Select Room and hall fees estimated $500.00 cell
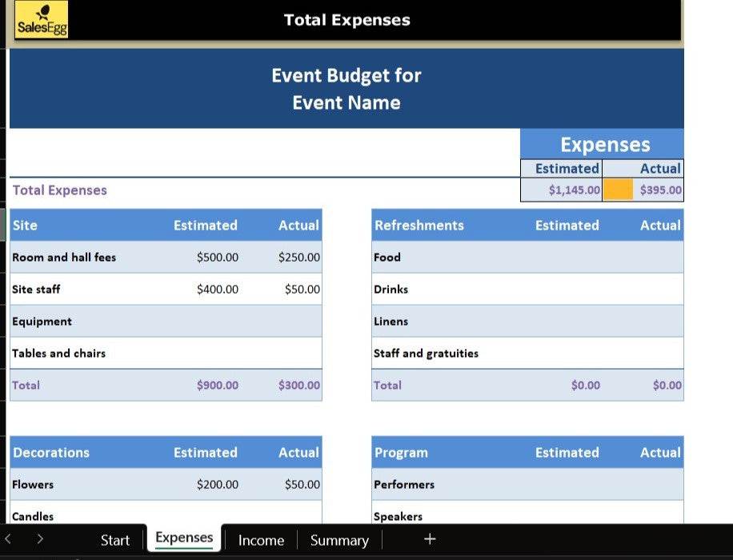The width and height of the screenshot is (733, 560). pyautogui.click(x=218, y=258)
